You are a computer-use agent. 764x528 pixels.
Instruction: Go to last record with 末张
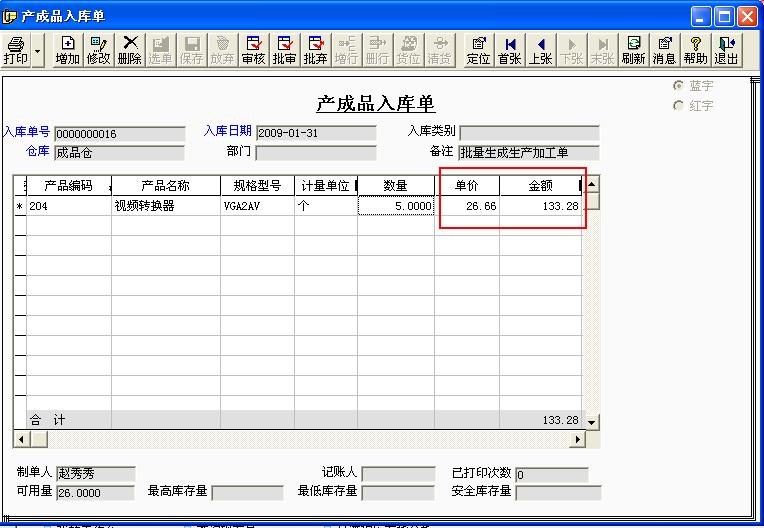602,50
